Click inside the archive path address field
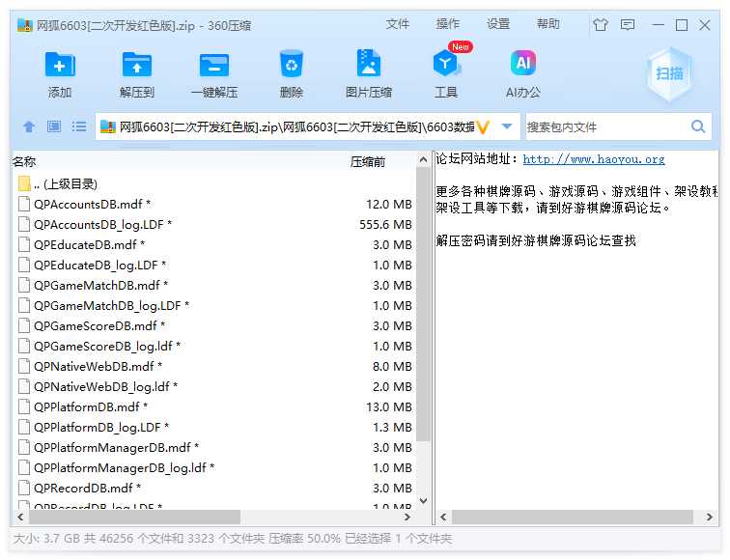 click(308, 126)
